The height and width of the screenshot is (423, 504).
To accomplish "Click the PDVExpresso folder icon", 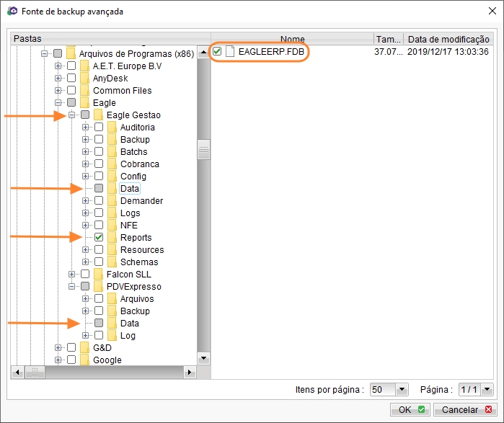I will point(98,287).
